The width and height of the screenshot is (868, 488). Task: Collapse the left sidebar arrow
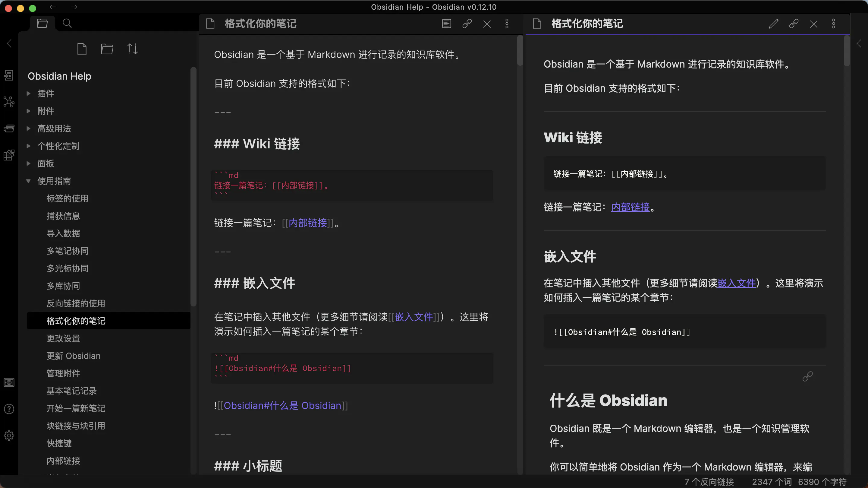coord(9,43)
